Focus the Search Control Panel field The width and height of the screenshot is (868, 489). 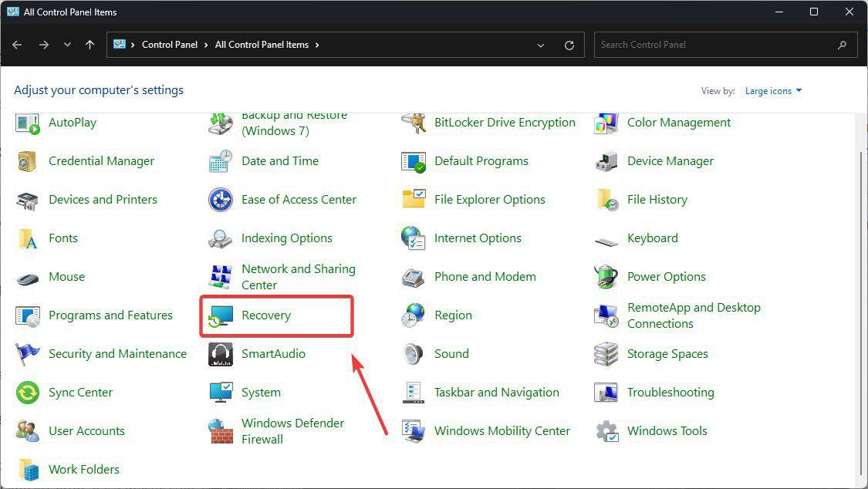[726, 45]
